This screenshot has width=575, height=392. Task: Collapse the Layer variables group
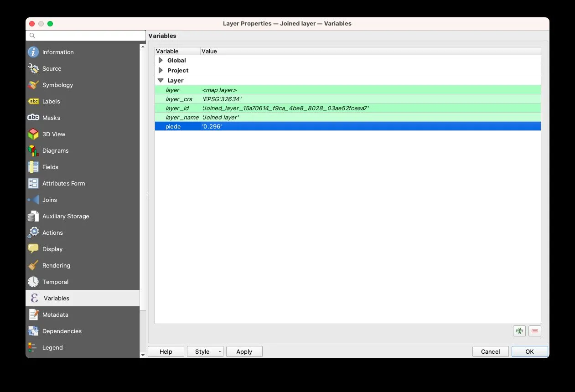click(161, 81)
